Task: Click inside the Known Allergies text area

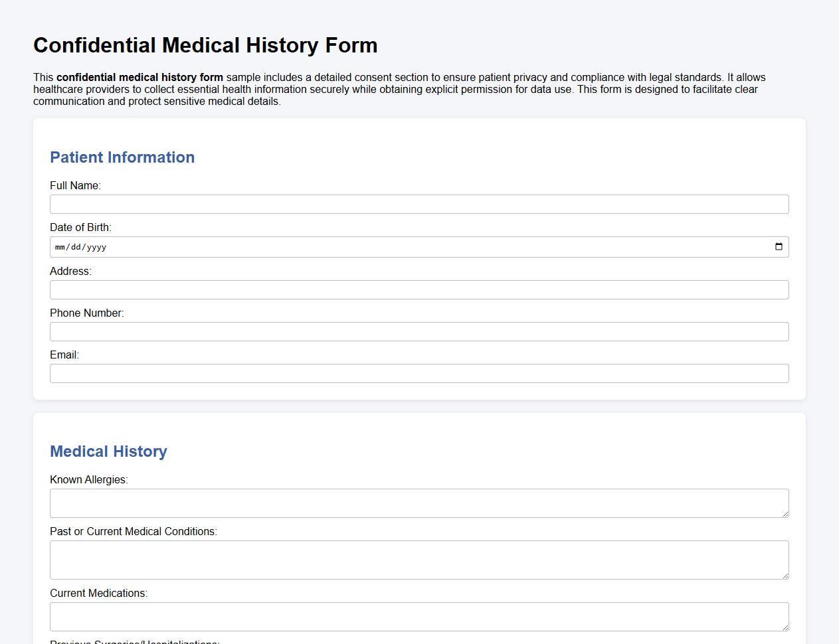Action: point(419,503)
